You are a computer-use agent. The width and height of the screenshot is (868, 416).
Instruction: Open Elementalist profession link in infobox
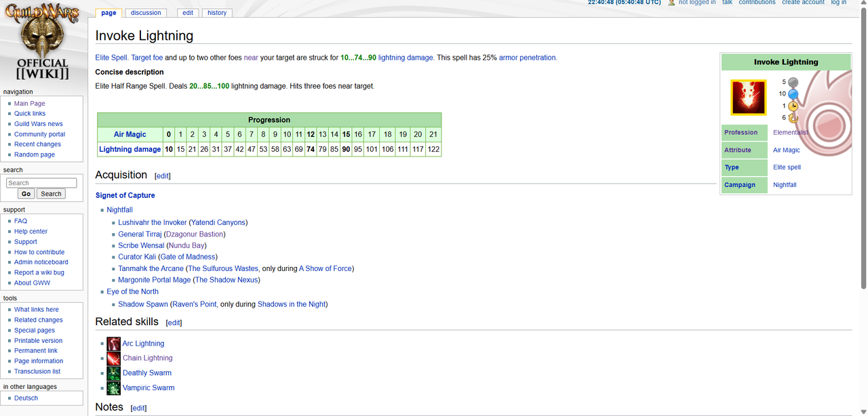coord(791,132)
